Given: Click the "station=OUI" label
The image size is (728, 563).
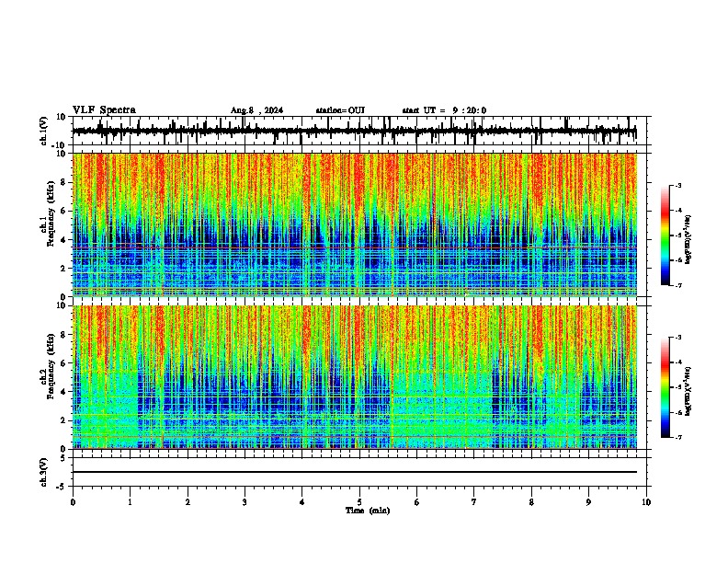Looking at the screenshot, I should coord(340,110).
